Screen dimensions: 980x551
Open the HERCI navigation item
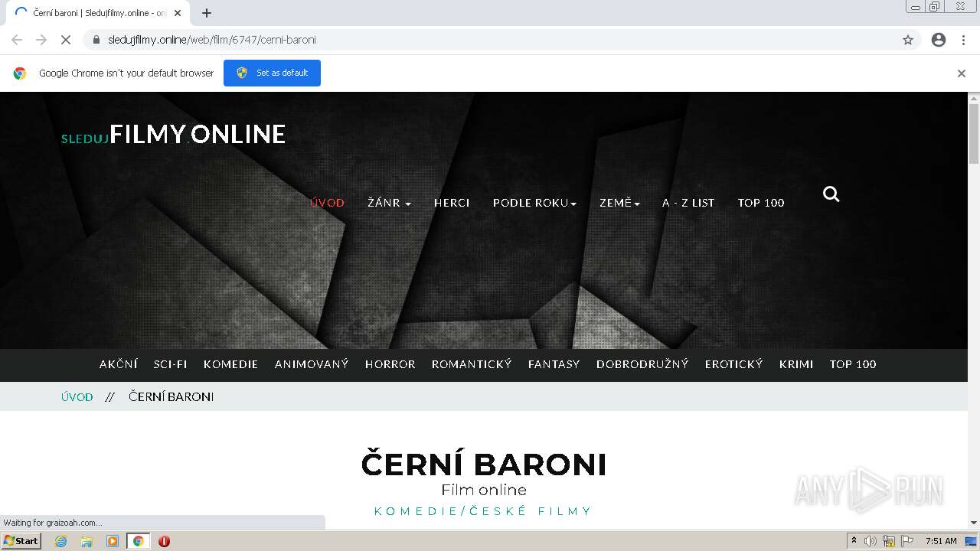(x=452, y=203)
